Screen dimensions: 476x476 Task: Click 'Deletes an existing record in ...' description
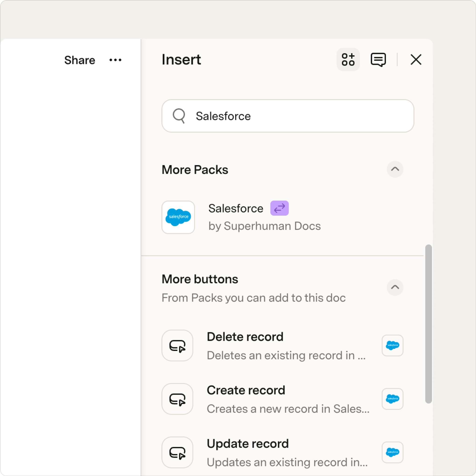(x=286, y=356)
